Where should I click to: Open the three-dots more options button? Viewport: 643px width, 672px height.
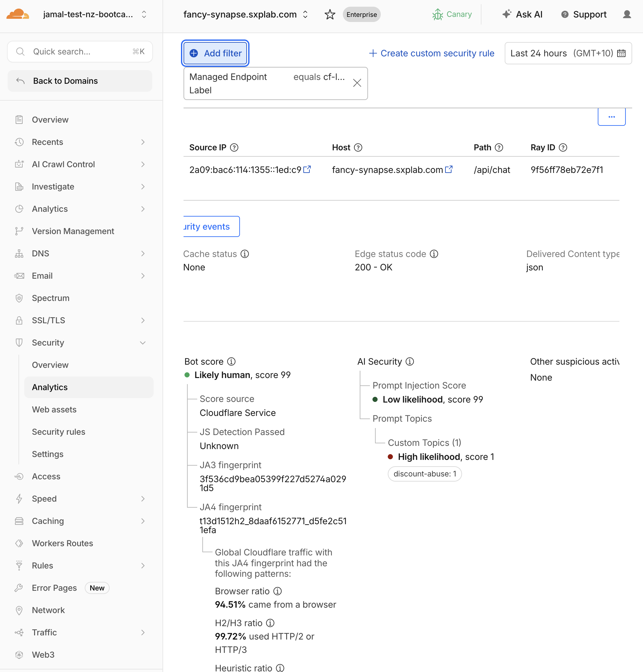[x=611, y=117]
